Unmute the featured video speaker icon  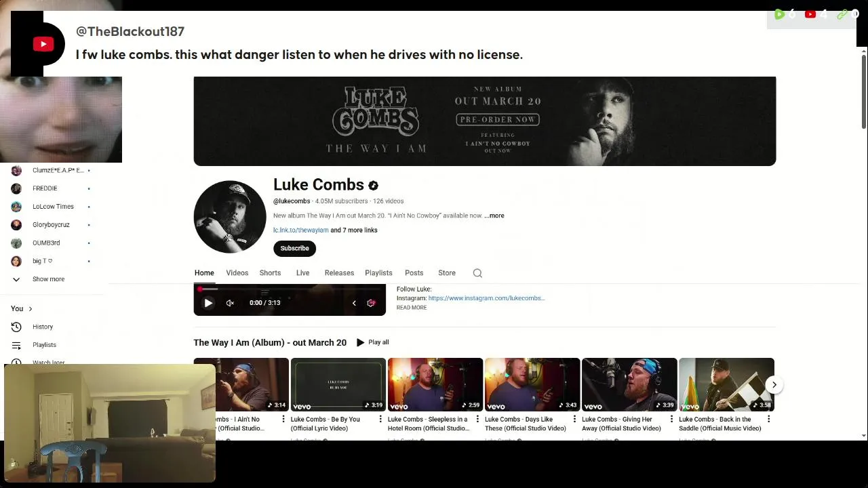coord(230,303)
